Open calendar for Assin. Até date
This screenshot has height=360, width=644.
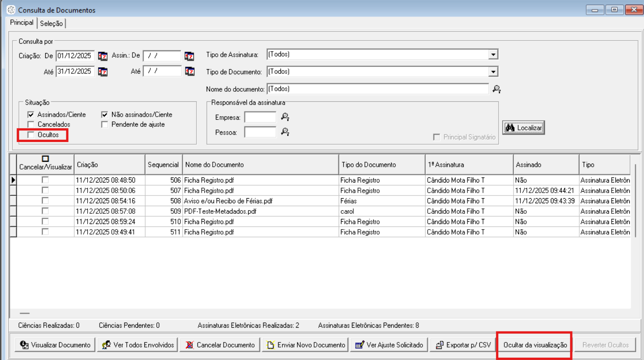click(x=189, y=71)
